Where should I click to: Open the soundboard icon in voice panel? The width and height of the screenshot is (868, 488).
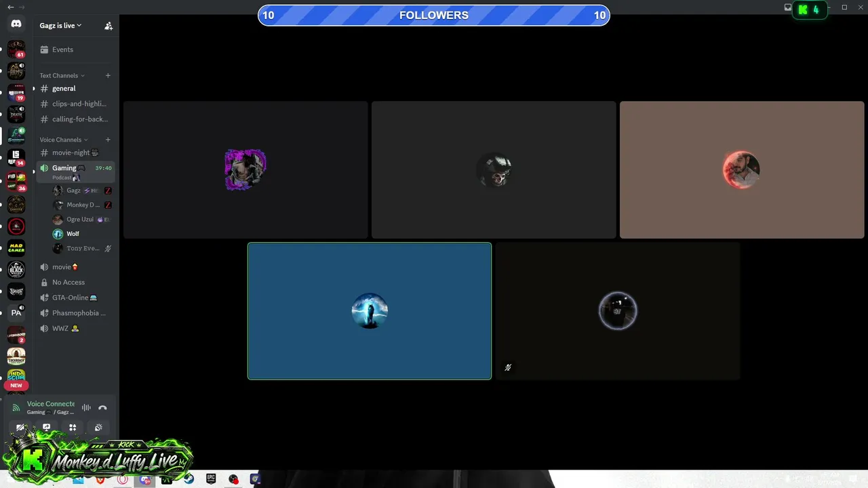pos(98,428)
